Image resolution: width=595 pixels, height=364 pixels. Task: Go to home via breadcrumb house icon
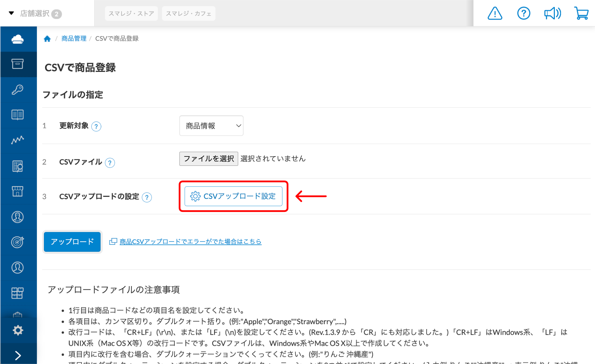[47, 39]
